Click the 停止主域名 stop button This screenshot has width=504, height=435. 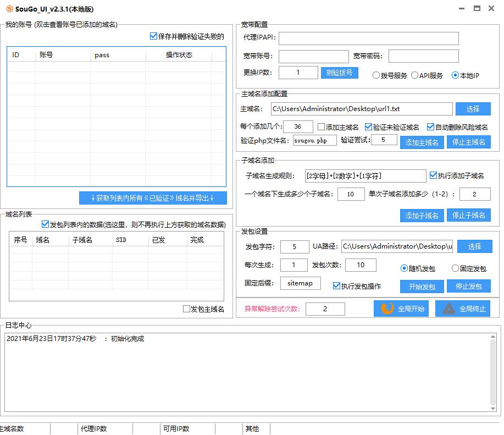[x=468, y=142]
